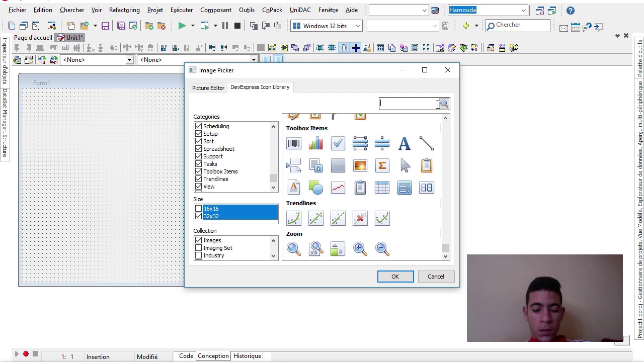
Task: Click the clipboard icon under Toolbox Items
Action: [426, 165]
